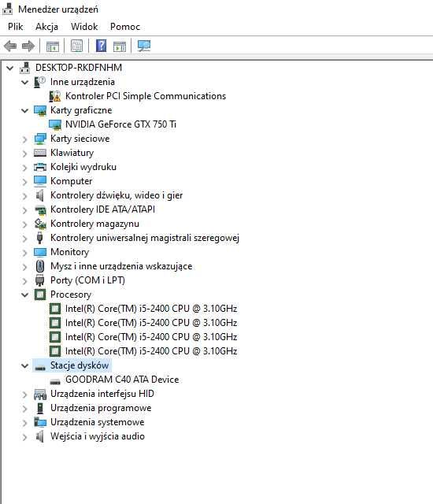
Task: Click the Kolejki wydruku printer icon
Action: pos(40,167)
